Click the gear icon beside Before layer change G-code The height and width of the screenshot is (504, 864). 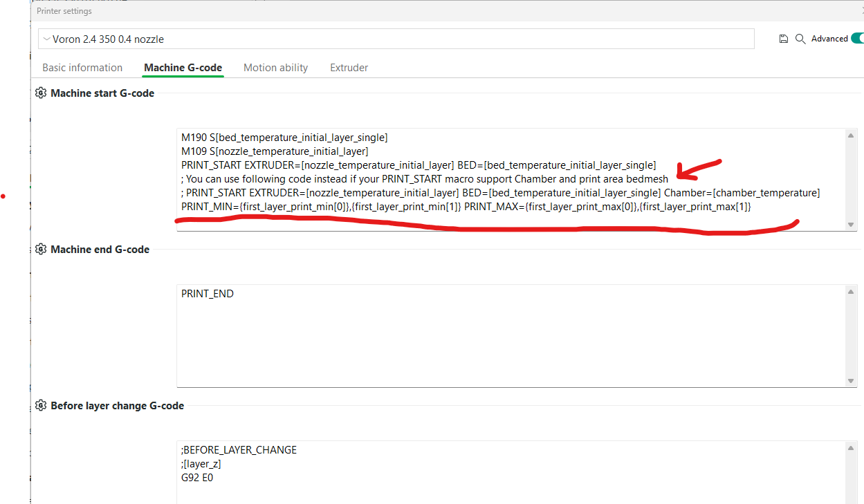[x=41, y=405]
